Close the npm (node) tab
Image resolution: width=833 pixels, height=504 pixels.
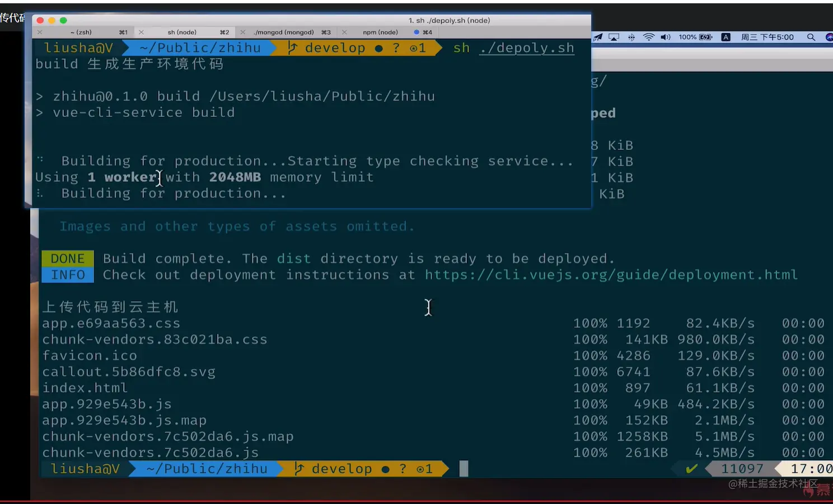click(x=344, y=32)
